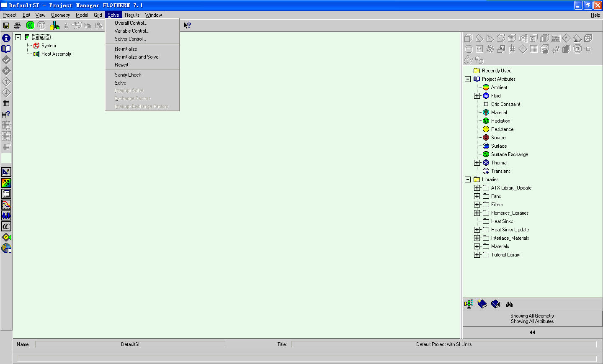Viewport: 603px width, 364px height.
Task: Select the Assembly hierarchy icon in palette
Action: click(x=523, y=38)
